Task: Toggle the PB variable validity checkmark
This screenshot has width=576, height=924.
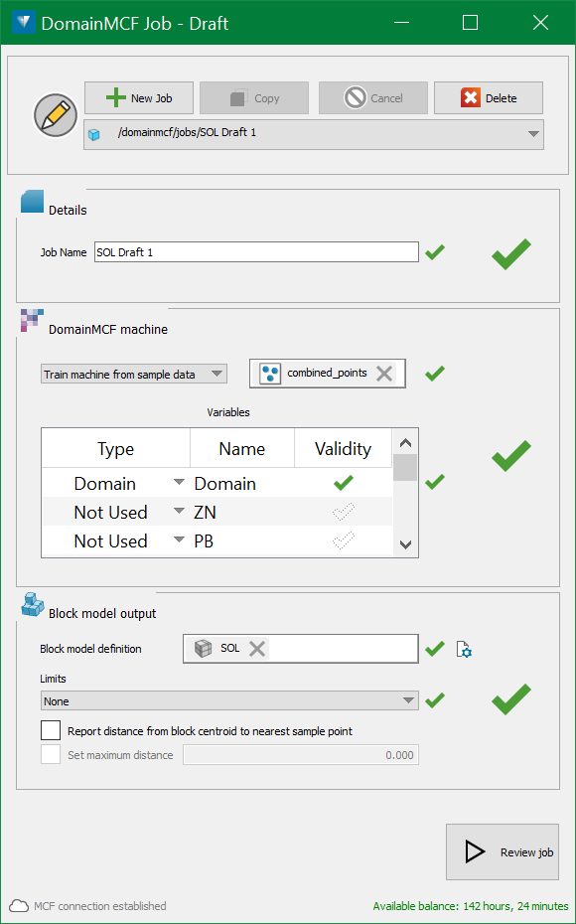Action: 344,540
